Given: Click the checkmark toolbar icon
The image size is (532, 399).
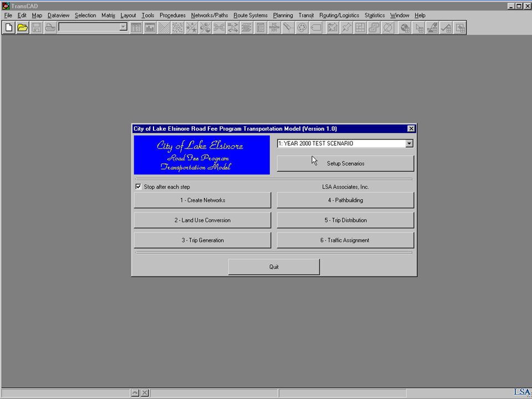Looking at the screenshot, I should point(446,28).
